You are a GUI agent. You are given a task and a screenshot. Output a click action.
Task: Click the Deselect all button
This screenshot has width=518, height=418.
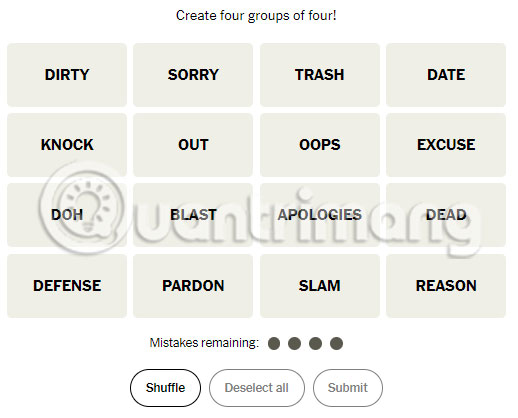(257, 388)
